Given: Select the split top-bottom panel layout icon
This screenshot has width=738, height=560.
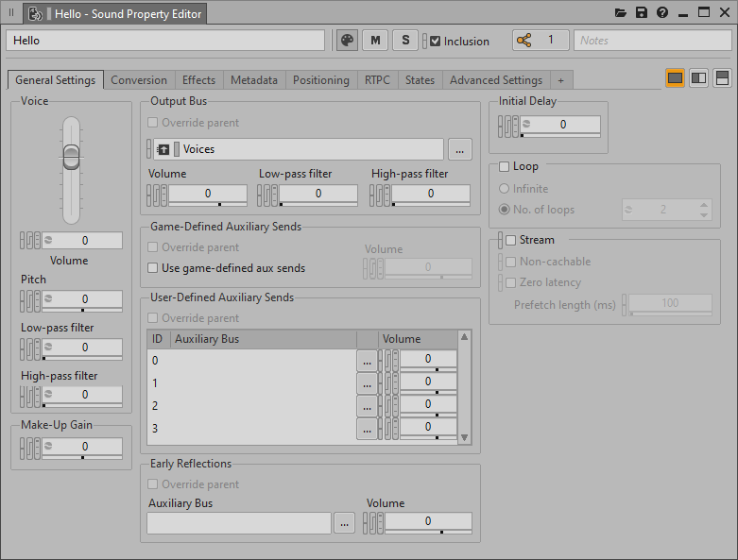Looking at the screenshot, I should point(721,77).
